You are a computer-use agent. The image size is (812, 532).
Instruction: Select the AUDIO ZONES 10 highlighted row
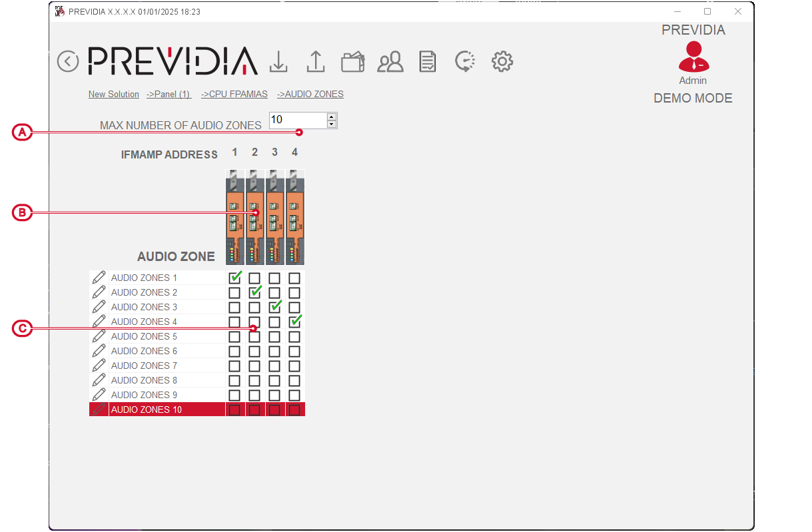(x=147, y=409)
